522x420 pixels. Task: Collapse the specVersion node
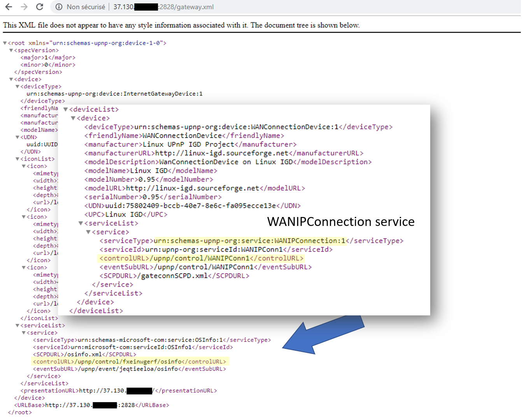11,51
